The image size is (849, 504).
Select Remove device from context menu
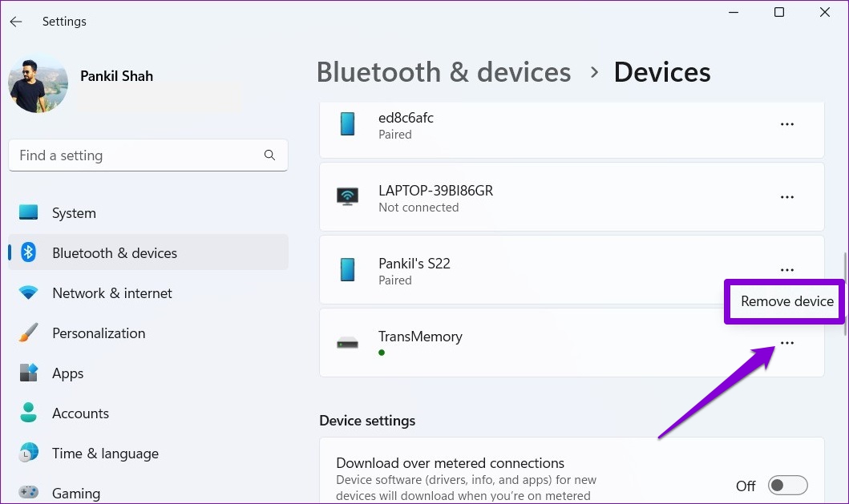[786, 301]
